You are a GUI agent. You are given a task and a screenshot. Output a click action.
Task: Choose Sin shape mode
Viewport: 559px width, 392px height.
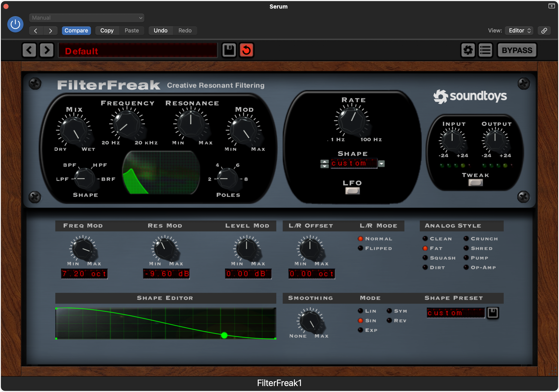(360, 321)
